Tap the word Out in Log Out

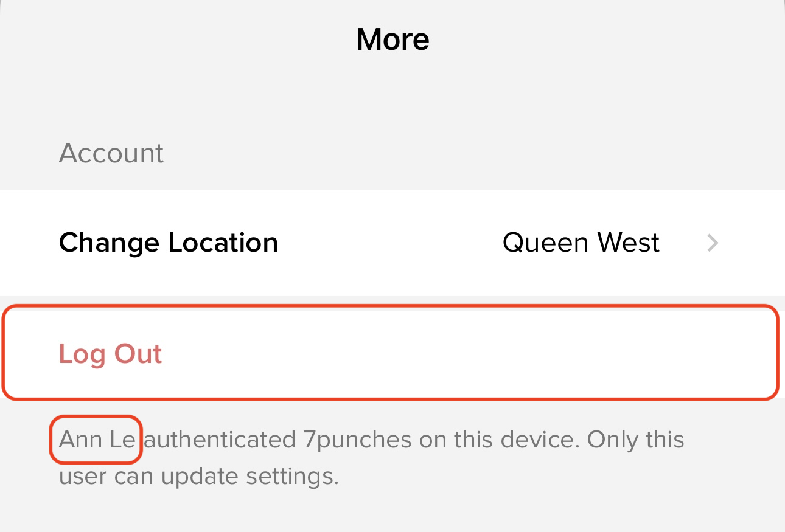point(138,354)
